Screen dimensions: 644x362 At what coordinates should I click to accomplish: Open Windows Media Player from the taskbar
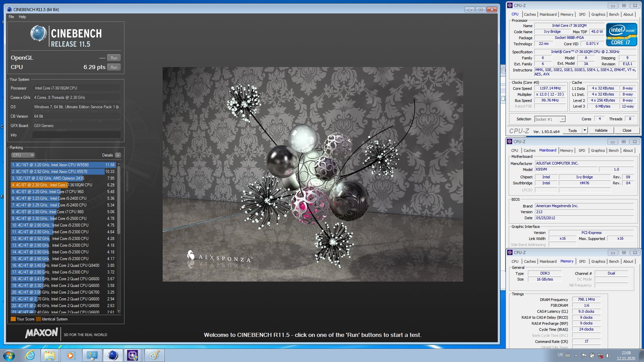click(71, 355)
